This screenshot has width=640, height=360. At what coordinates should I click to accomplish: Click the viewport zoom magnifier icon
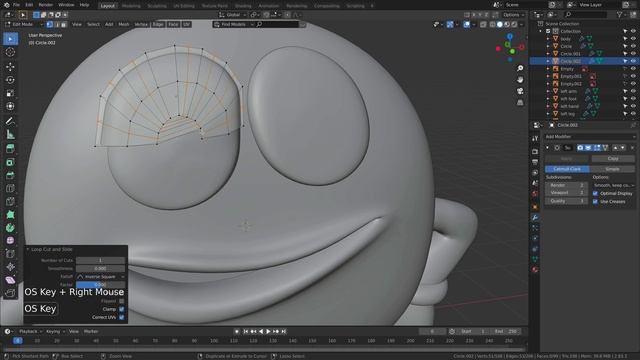click(520, 68)
